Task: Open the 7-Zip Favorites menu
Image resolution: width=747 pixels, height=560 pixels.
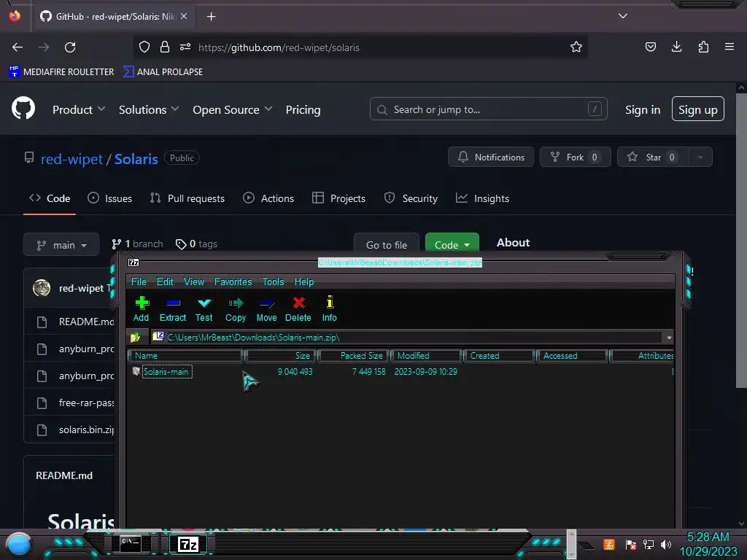Action: pyautogui.click(x=233, y=281)
